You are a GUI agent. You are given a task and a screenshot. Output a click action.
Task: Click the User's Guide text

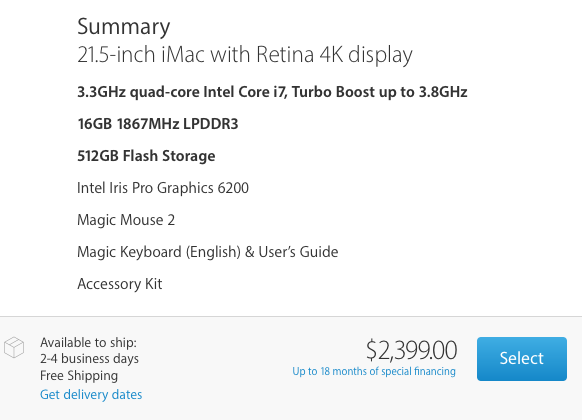point(298,252)
